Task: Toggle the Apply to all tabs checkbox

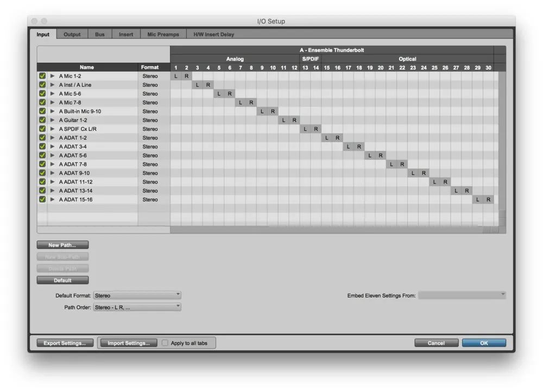Action: click(x=165, y=343)
